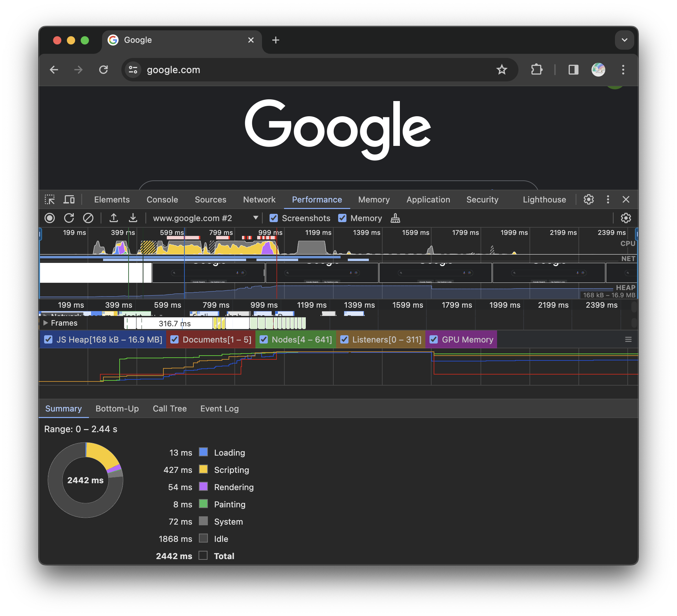Screen dimensions: 677x616
Task: Open DevTools three-dot customize menu
Action: click(x=608, y=199)
